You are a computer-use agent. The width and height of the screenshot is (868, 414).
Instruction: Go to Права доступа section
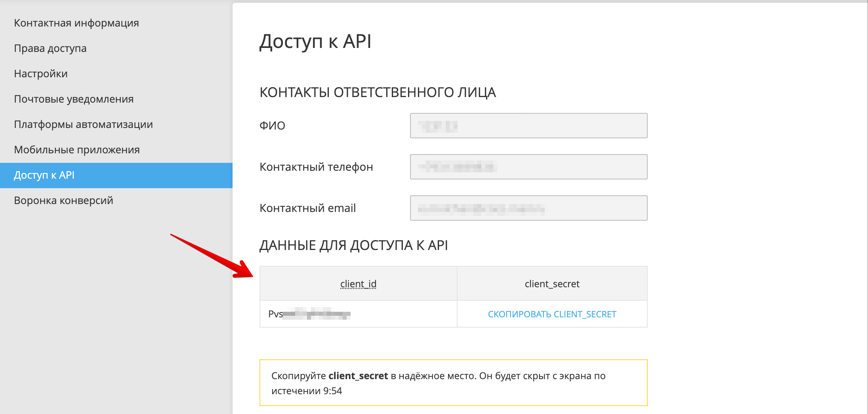(x=50, y=48)
